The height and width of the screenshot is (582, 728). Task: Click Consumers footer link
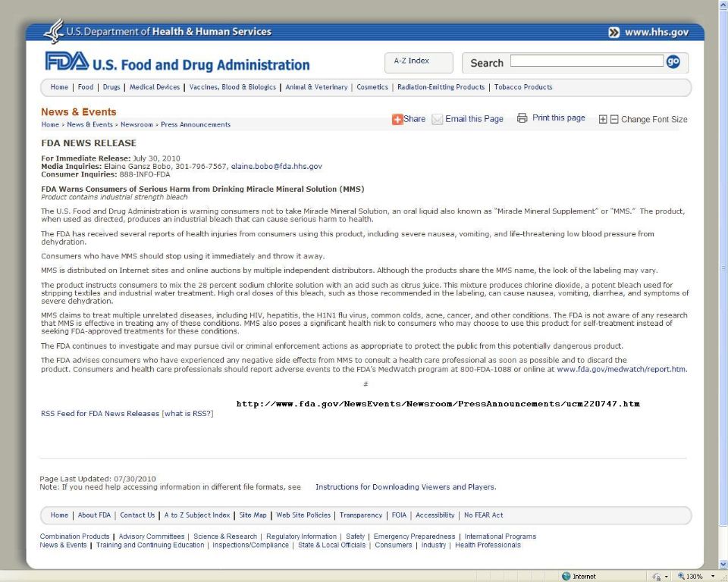394,545
